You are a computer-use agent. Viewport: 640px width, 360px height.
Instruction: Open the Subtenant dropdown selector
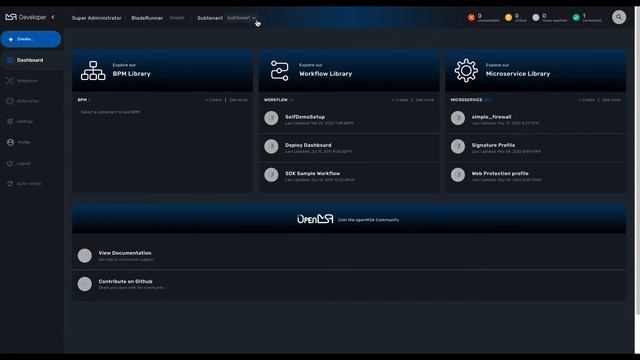(241, 18)
